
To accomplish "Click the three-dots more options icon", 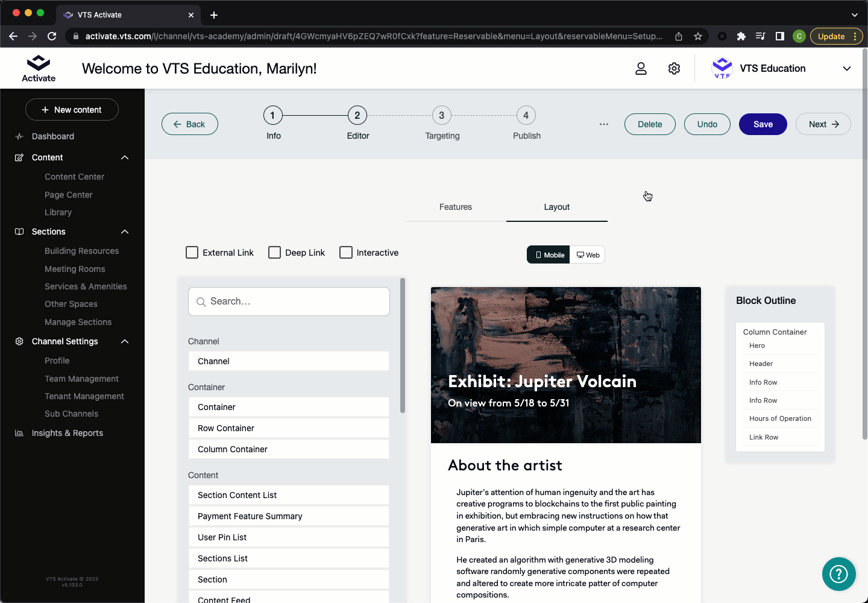I will [604, 124].
